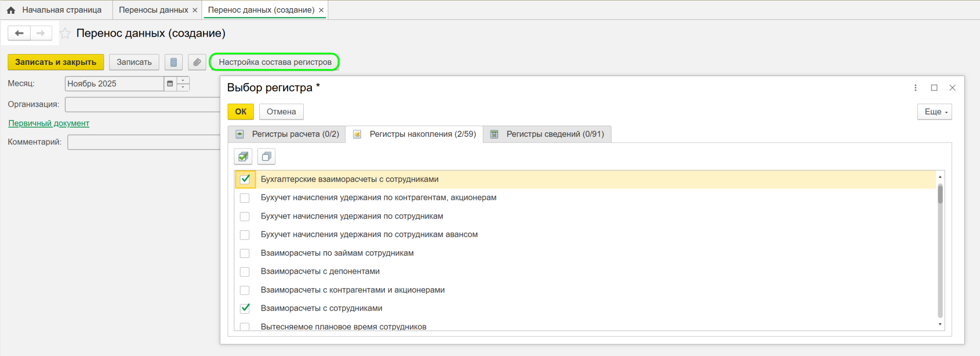Open the document report list icon
The width and height of the screenshot is (980, 356).
tap(174, 62)
